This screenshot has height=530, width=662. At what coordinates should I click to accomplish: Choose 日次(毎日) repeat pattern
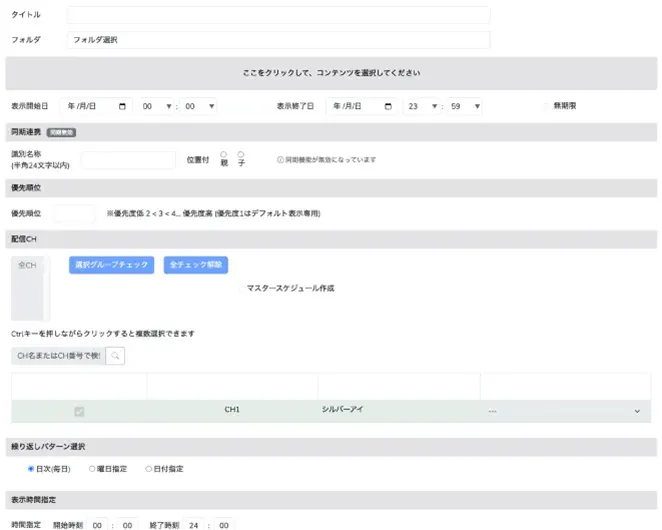coord(31,468)
